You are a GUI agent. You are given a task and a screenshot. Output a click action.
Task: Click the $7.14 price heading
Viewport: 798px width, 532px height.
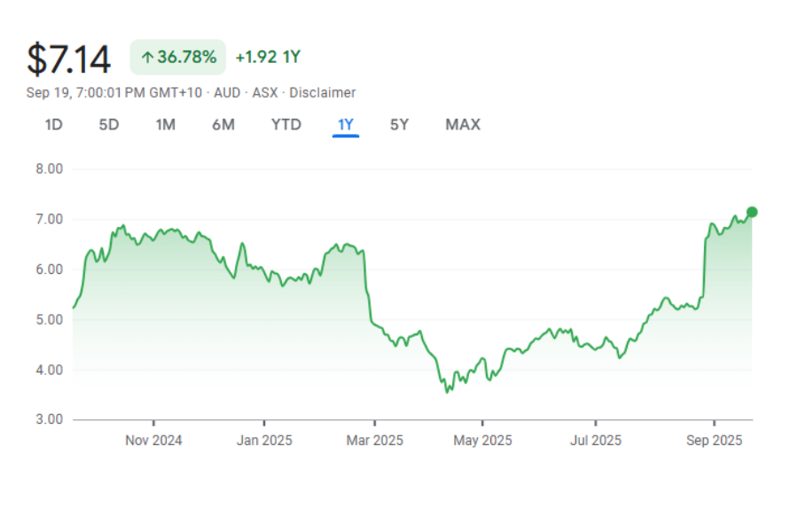pos(69,59)
